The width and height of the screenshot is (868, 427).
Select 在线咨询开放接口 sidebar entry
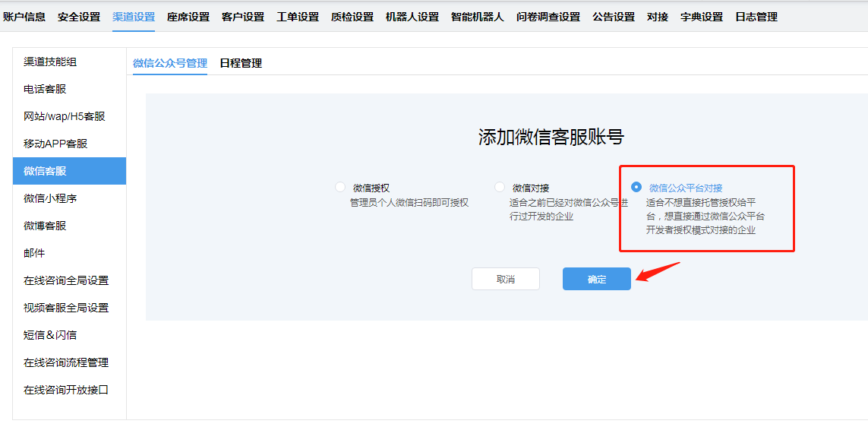[x=70, y=390]
